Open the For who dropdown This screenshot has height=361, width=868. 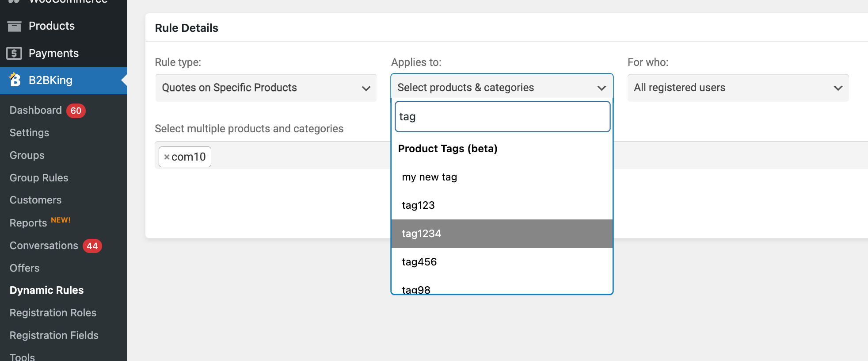click(738, 88)
